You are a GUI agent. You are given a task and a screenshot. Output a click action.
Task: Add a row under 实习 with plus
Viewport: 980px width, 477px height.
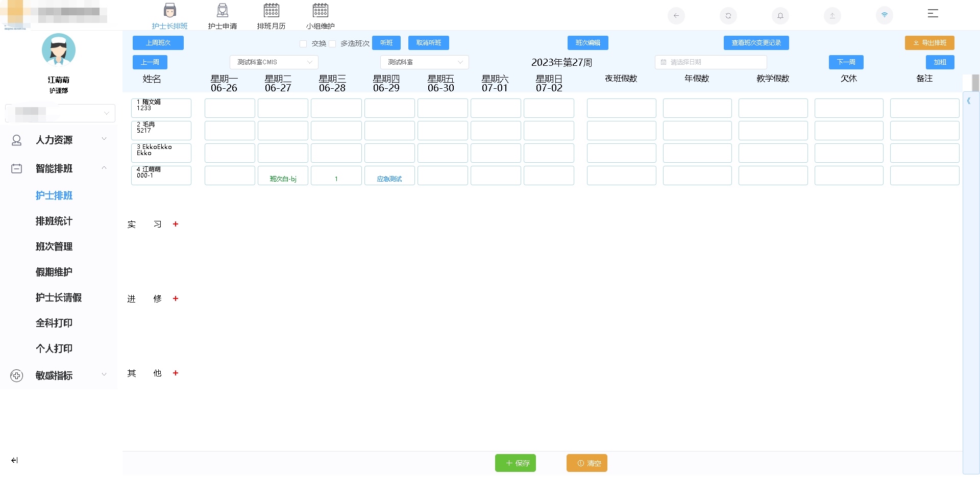click(x=176, y=224)
